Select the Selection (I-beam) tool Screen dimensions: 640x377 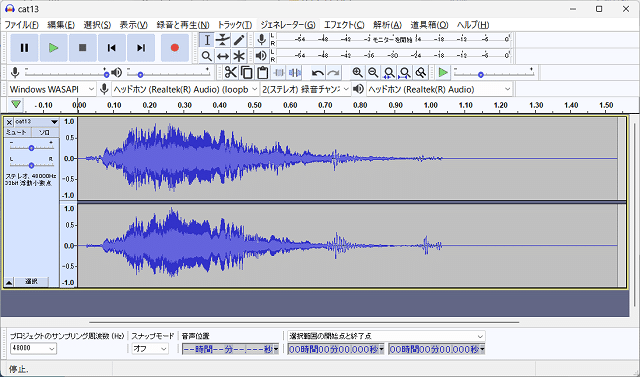coord(207,40)
